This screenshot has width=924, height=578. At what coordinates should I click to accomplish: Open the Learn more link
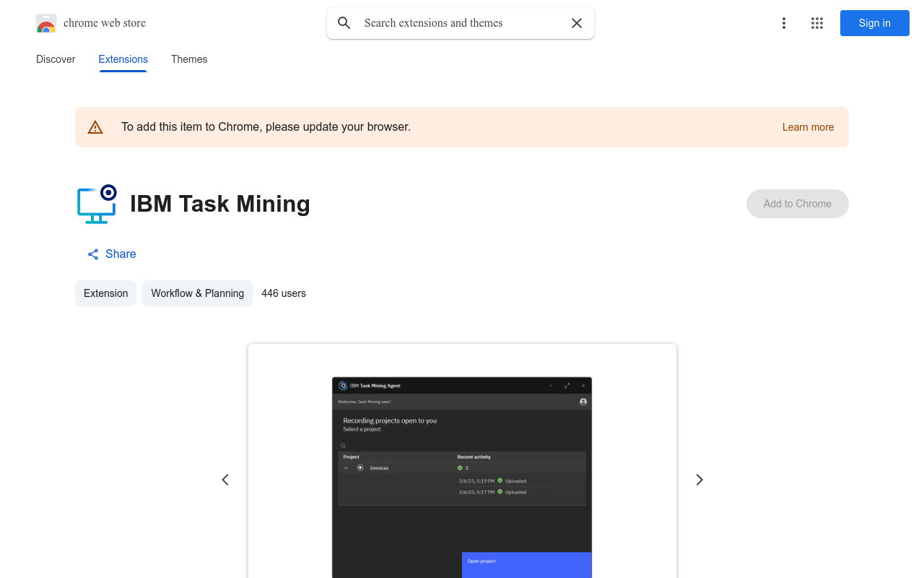(x=808, y=127)
